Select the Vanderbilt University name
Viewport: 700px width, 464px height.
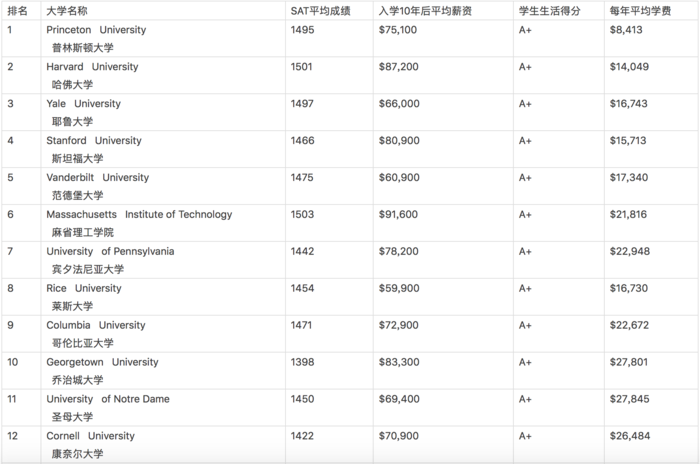pyautogui.click(x=97, y=178)
